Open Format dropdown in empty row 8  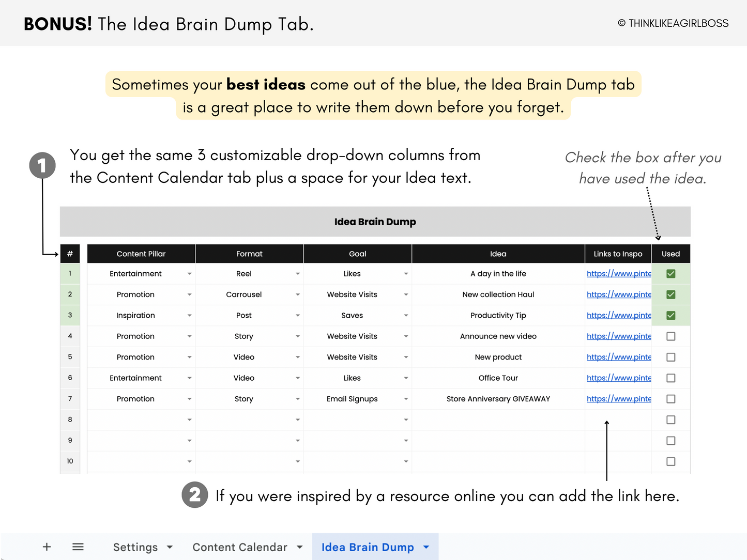[298, 419]
